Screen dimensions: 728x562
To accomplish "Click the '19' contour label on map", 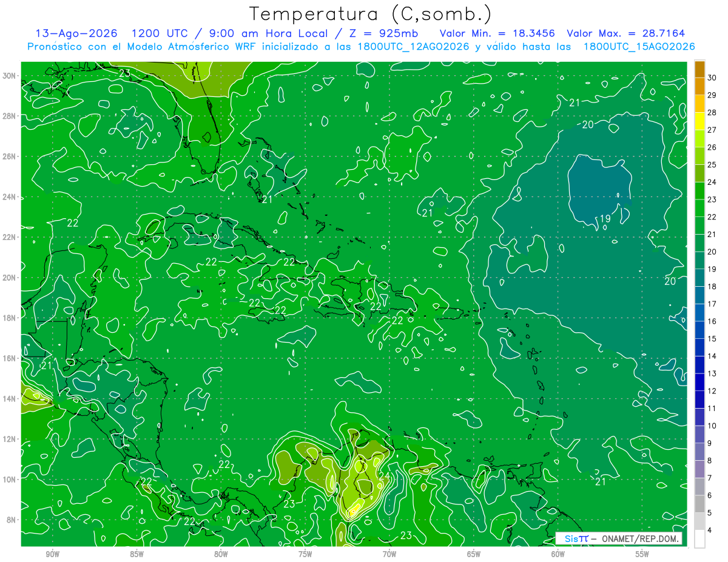I will pyautogui.click(x=605, y=219).
